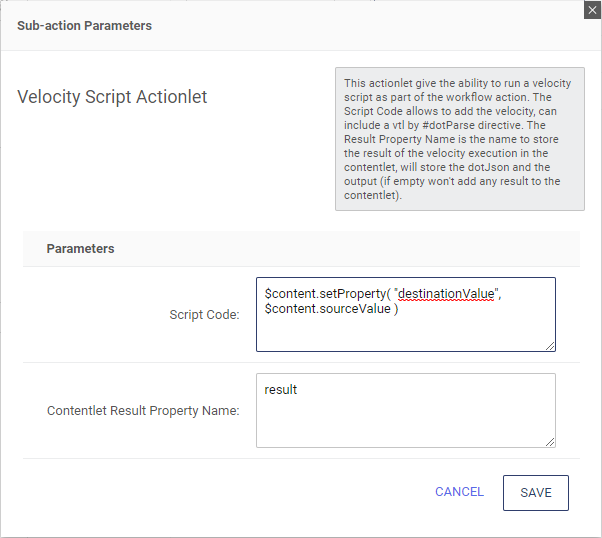
Task: Grab the Script Code textarea resize handle
Action: coord(550,346)
